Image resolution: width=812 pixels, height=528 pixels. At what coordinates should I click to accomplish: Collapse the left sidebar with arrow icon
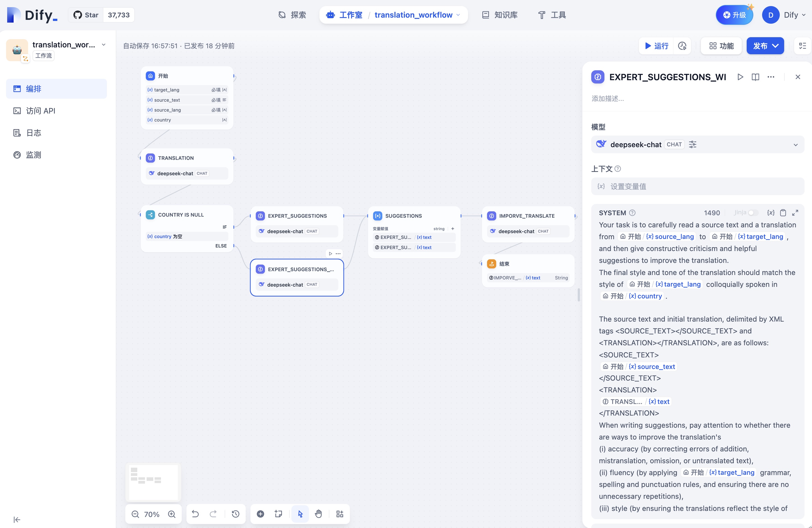pos(17,519)
